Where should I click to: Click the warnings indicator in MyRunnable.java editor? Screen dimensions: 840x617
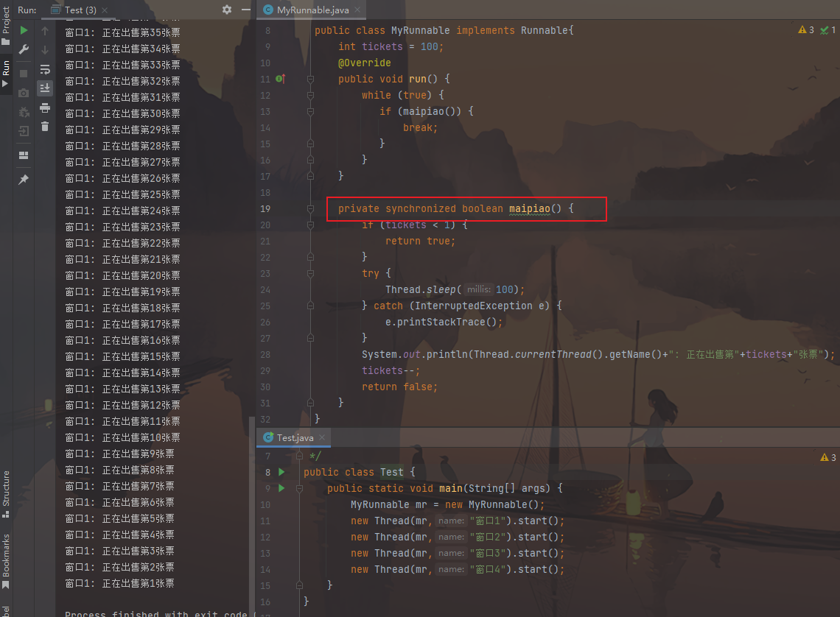[x=806, y=30]
